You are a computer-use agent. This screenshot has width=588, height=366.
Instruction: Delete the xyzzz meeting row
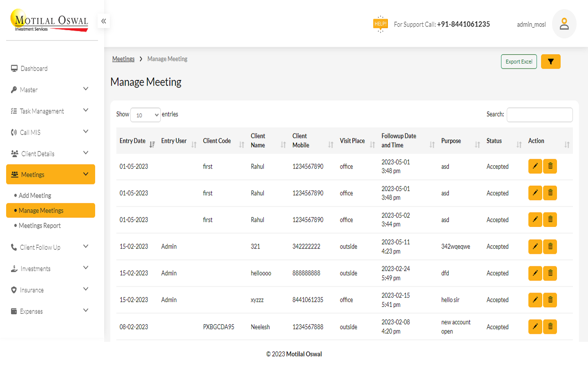tap(550, 300)
